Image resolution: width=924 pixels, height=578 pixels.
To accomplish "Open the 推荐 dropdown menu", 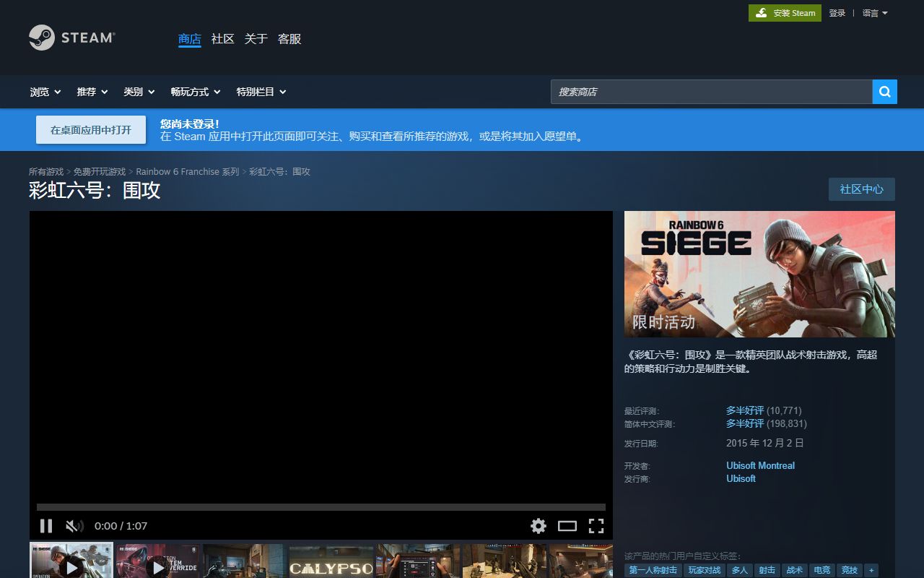I will 92,92.
